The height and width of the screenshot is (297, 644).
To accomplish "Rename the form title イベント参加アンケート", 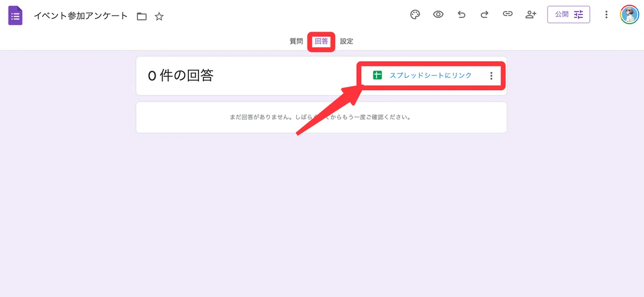I will pos(80,16).
